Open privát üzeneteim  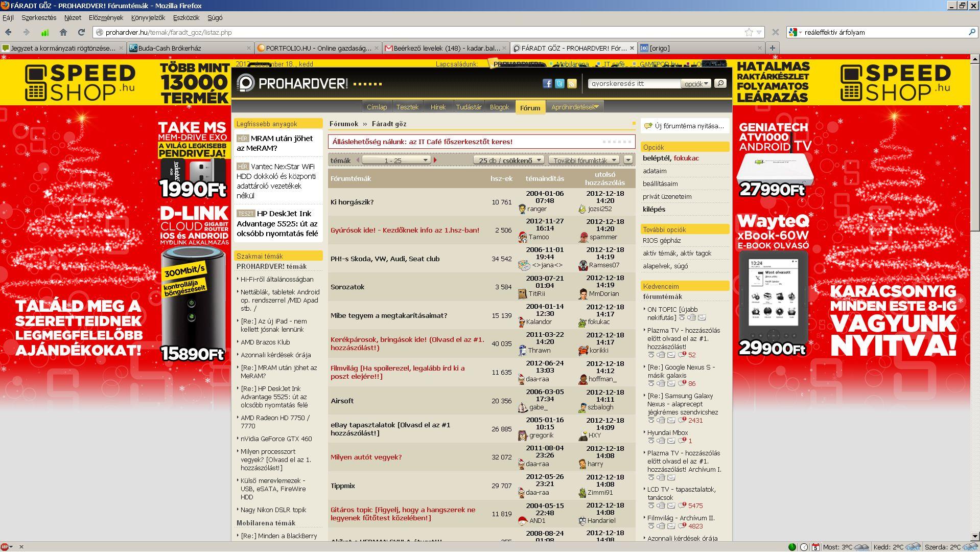point(667,196)
